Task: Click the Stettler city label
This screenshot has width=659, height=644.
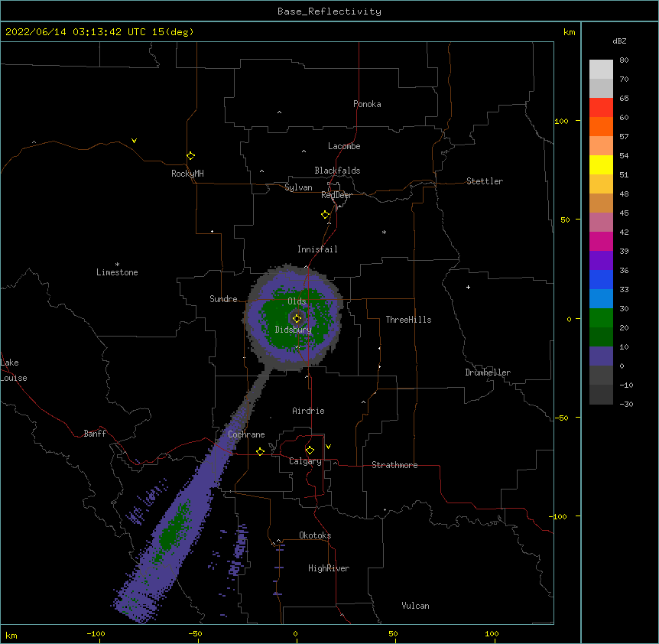Action: (485, 181)
